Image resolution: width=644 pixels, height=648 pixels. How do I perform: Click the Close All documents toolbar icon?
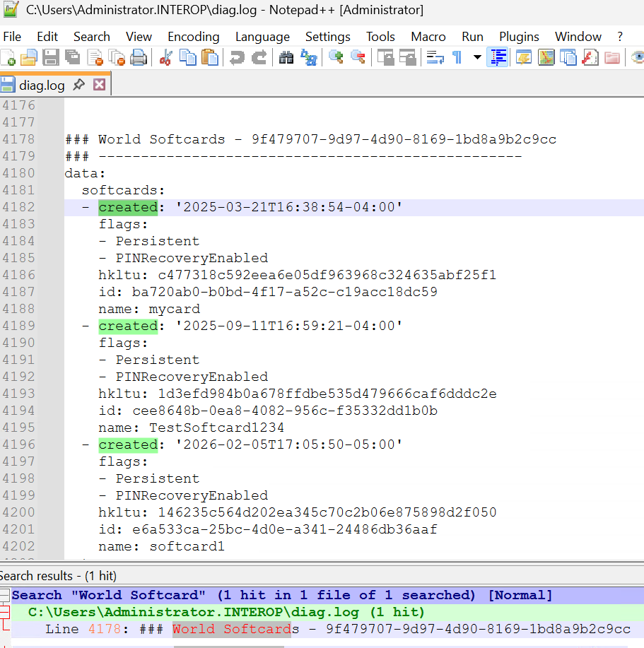[117, 57]
